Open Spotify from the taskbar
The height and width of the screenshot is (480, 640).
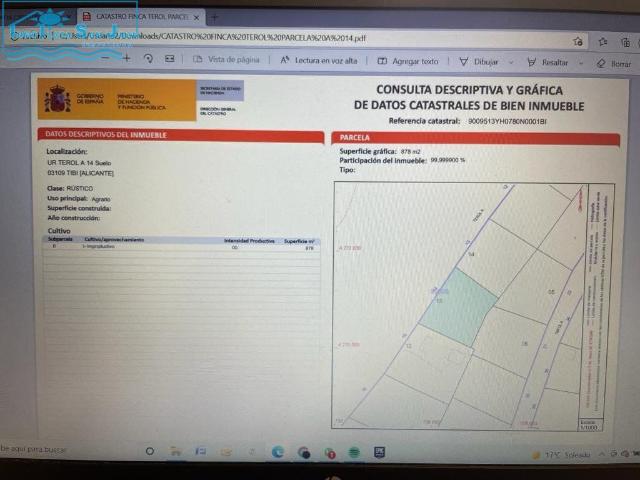click(x=354, y=452)
